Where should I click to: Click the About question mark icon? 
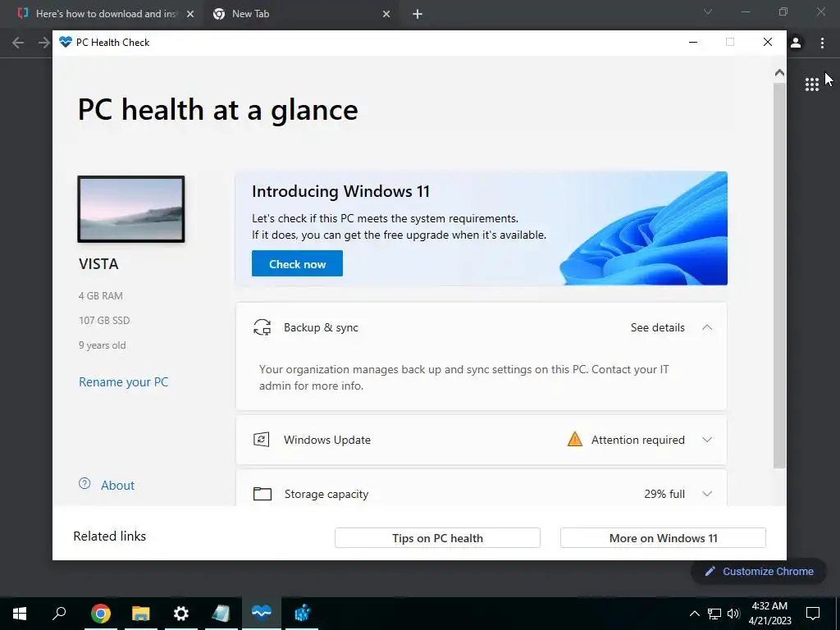tap(84, 483)
